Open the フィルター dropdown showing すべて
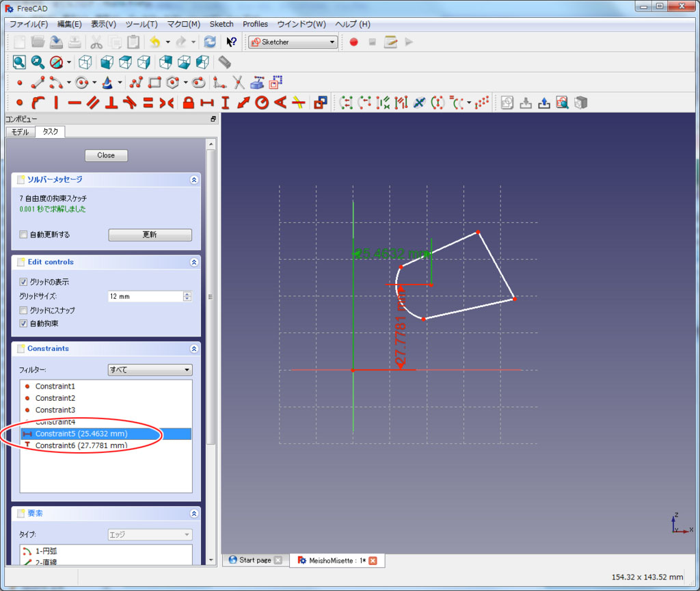700x591 pixels. click(150, 369)
